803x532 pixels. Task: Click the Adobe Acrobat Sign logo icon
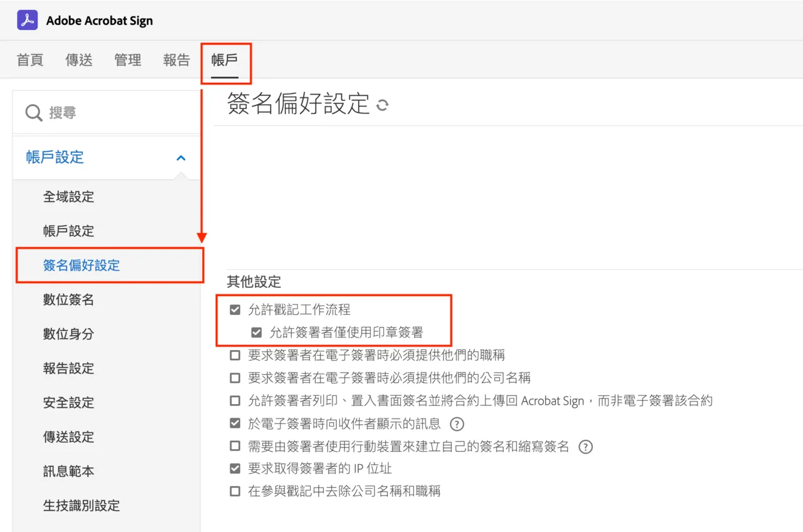27,20
